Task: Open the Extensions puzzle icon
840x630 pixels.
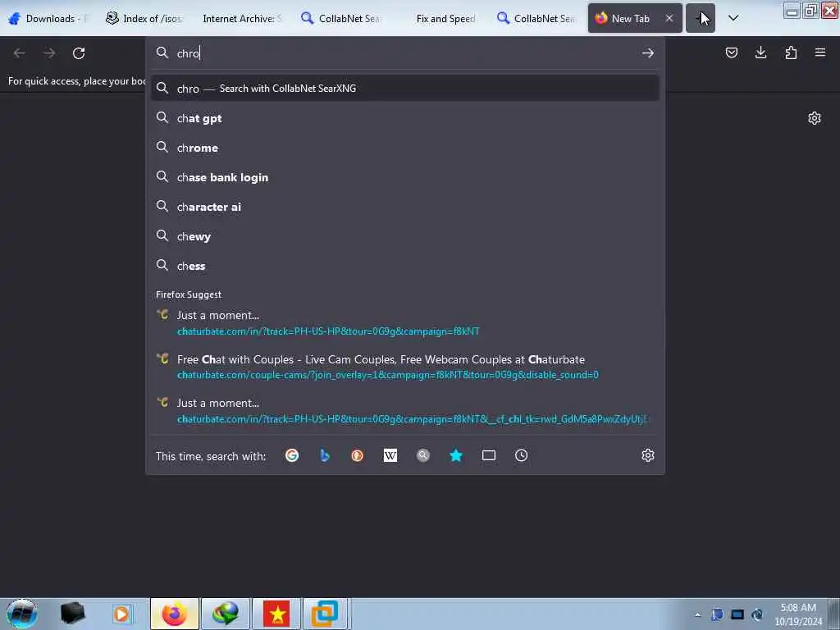Action: coord(791,52)
